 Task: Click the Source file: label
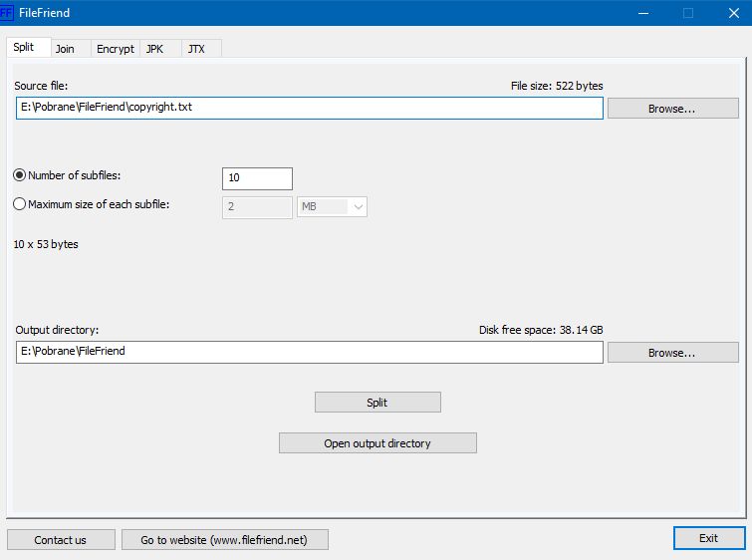click(x=41, y=86)
